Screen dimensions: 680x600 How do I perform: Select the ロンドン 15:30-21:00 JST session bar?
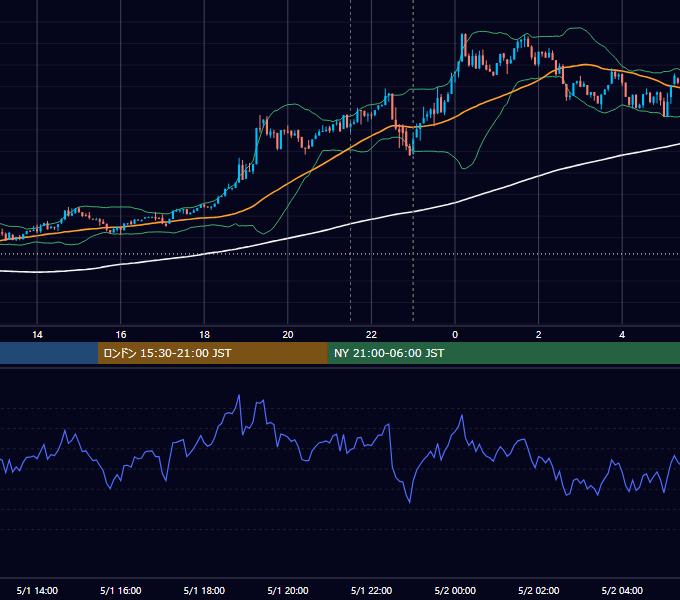212,353
